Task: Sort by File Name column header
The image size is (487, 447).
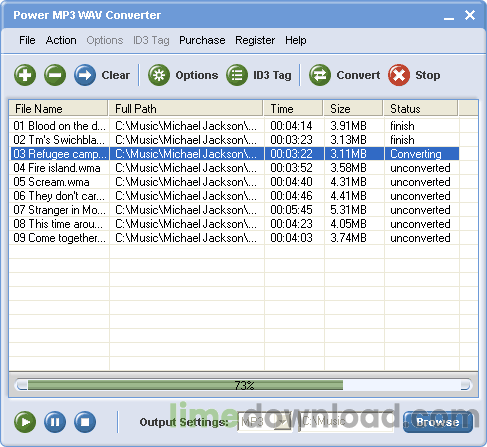Action: tap(58, 109)
